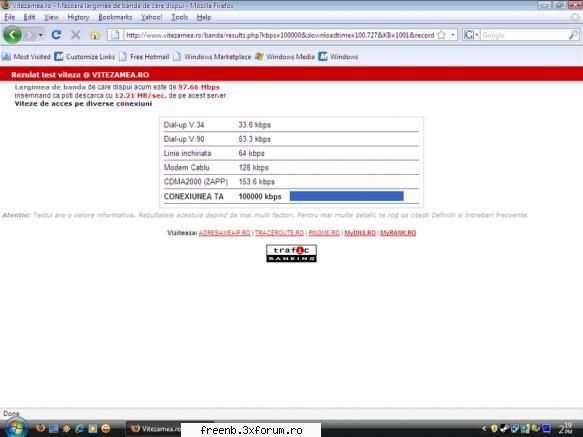Visit the ADRESAMEAIP.RO link

click(x=224, y=233)
